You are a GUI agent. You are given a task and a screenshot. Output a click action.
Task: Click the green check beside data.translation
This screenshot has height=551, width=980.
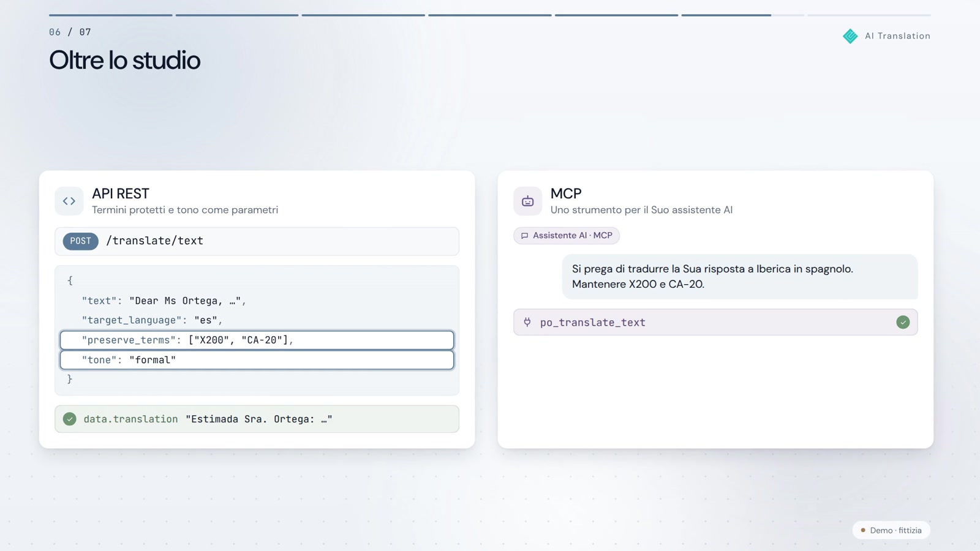pyautogui.click(x=70, y=419)
